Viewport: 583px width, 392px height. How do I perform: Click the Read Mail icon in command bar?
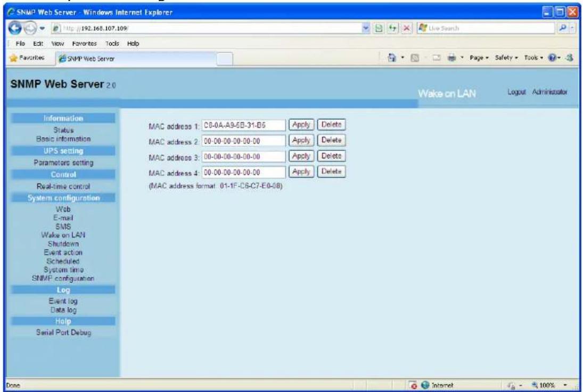[436, 58]
